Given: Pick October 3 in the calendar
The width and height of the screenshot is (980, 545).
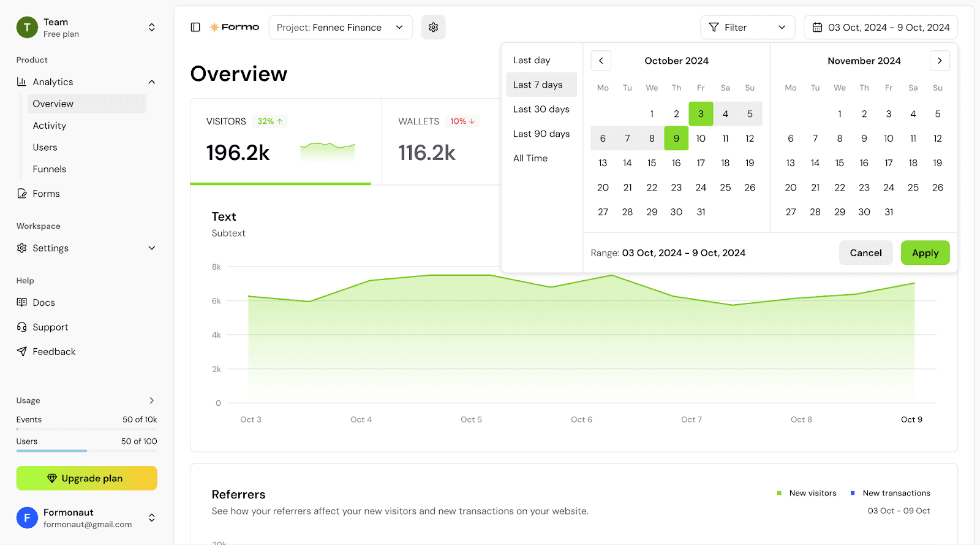Looking at the screenshot, I should coord(701,114).
